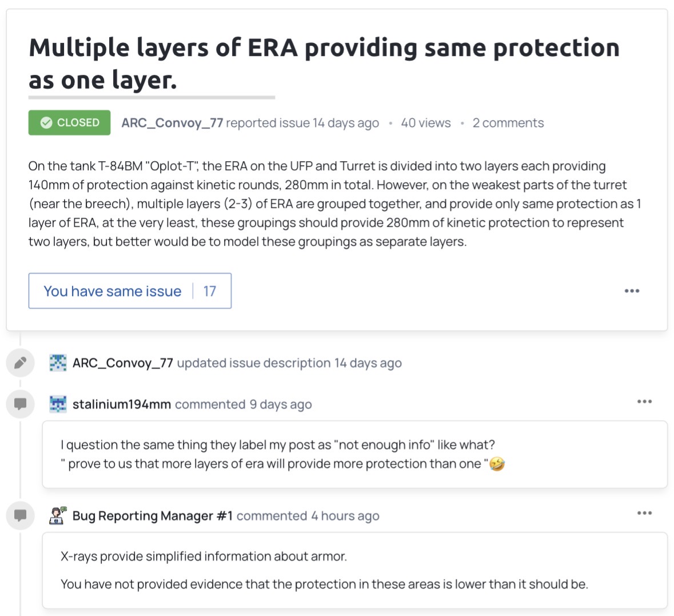Click the laughing emoji in stalinium194mm's comment

pos(497,464)
